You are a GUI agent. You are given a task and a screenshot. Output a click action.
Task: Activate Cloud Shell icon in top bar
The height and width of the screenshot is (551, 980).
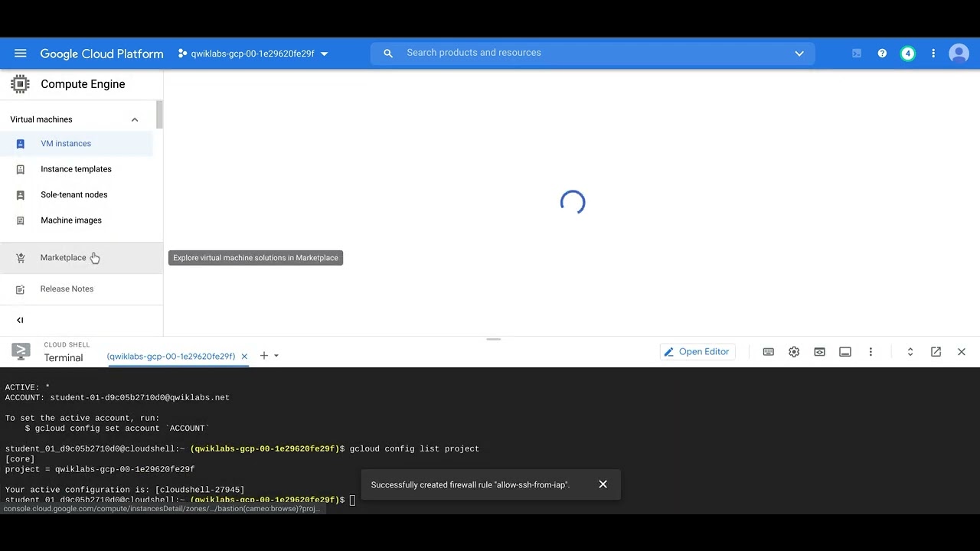[x=857, y=54]
